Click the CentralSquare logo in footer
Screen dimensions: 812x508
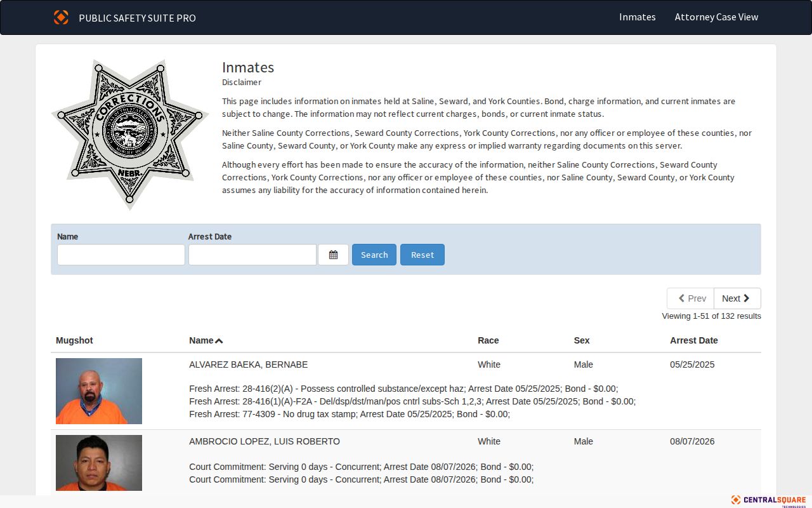coord(768,501)
